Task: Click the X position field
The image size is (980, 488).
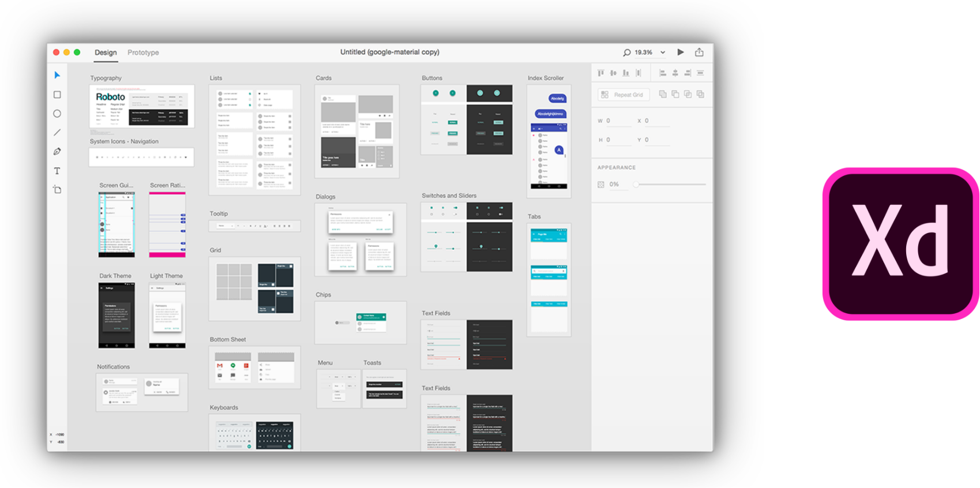Action: click(656, 121)
